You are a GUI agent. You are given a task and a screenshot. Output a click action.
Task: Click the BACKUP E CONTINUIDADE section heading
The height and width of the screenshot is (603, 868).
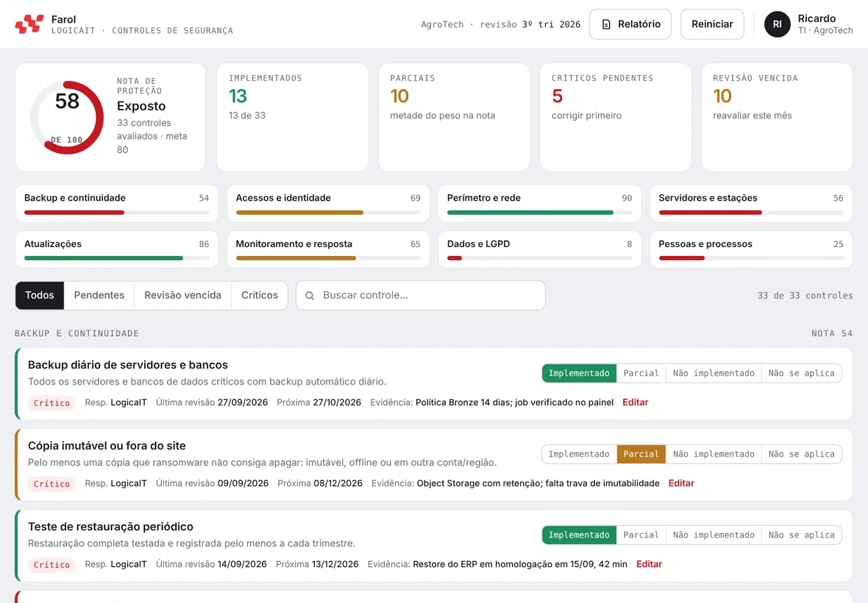pos(77,334)
